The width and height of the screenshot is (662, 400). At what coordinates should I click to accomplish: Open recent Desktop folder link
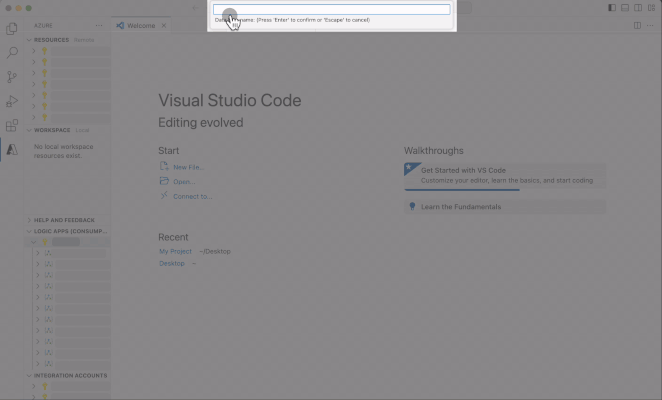pos(172,263)
